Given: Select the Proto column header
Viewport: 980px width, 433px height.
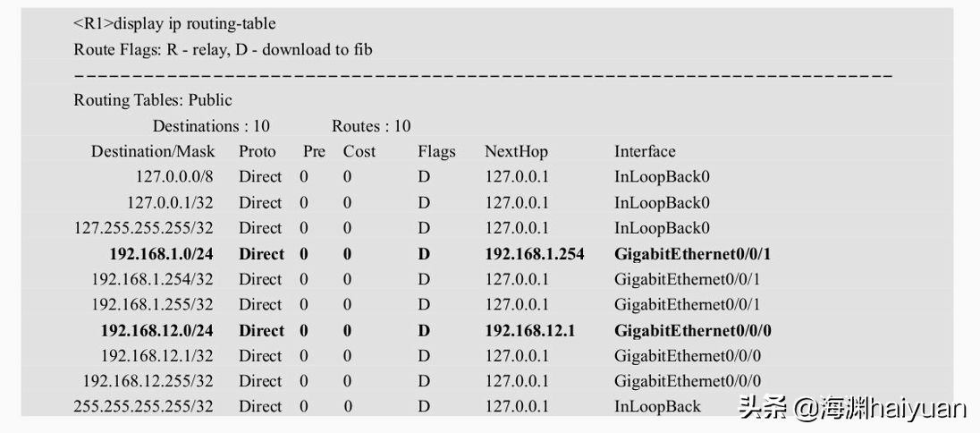Looking at the screenshot, I should [x=258, y=151].
